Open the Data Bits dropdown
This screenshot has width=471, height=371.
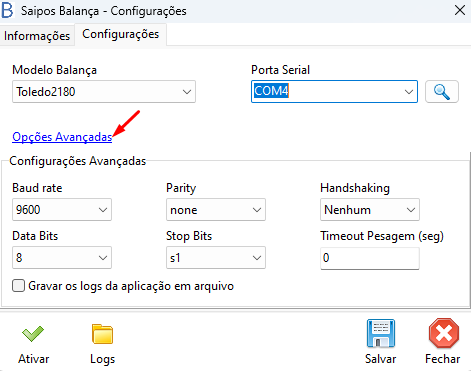tap(62, 258)
